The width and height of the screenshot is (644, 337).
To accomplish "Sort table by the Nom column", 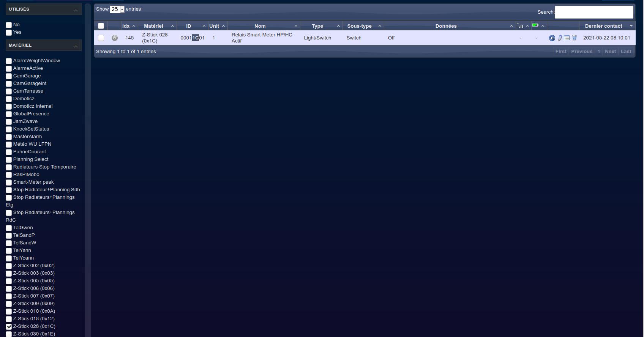I will click(264, 26).
